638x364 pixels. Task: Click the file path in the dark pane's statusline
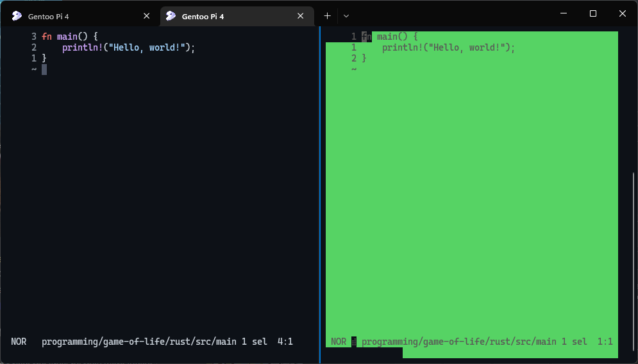coord(139,342)
